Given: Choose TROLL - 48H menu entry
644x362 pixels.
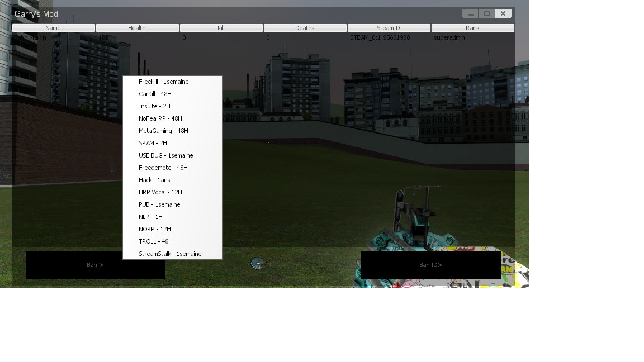Looking at the screenshot, I should pos(173,242).
